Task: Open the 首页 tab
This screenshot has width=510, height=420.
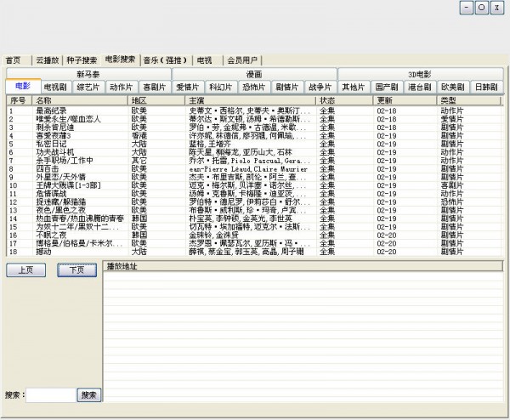Action: pyautogui.click(x=14, y=60)
